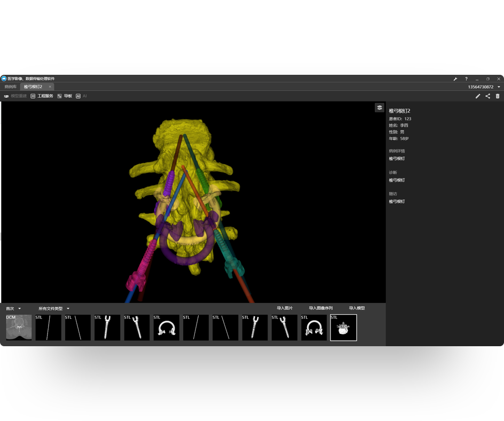Open 工程服务 engineering service tool

pos(42,96)
